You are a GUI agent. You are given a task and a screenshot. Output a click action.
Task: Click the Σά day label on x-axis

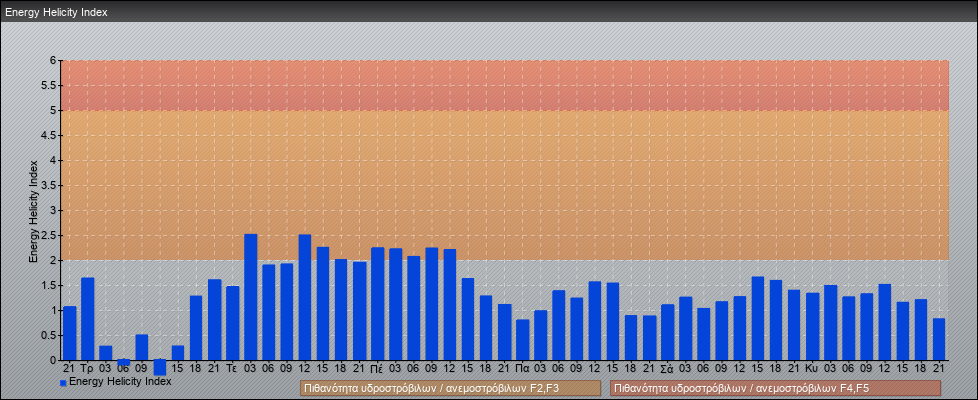(667, 368)
